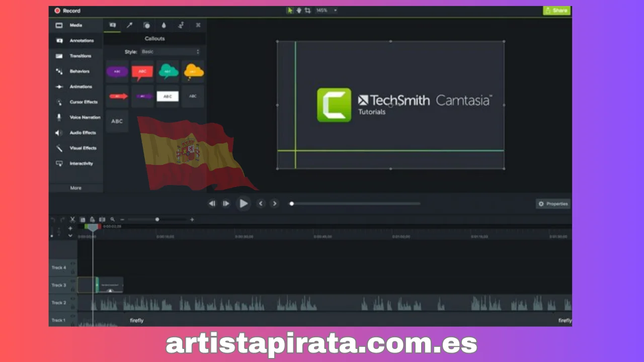
Task: Click the Paste icon in timeline toolbar
Action: coord(92,220)
